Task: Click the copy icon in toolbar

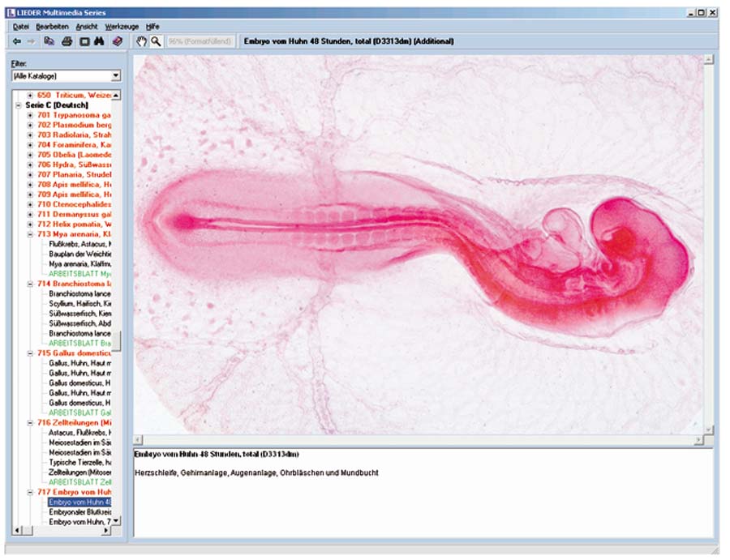Action: 49,41
